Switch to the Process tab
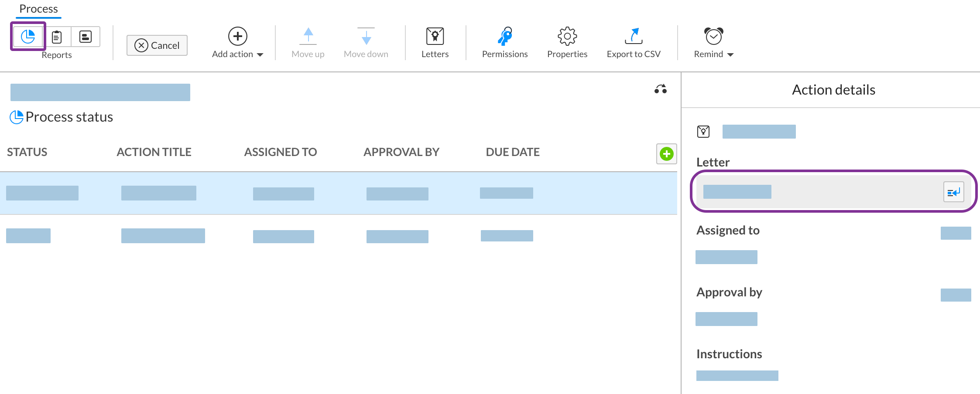Viewport: 980px width, 394px height. [38, 9]
